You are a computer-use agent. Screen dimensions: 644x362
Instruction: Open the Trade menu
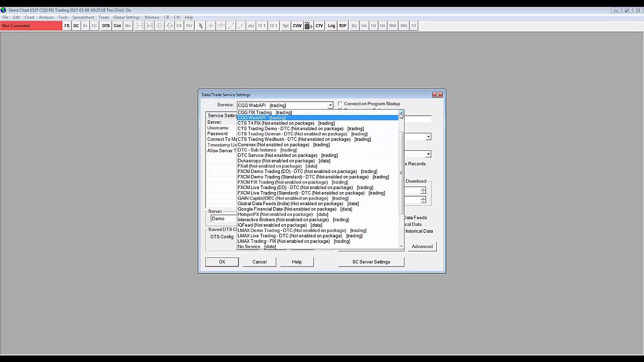[x=104, y=18]
